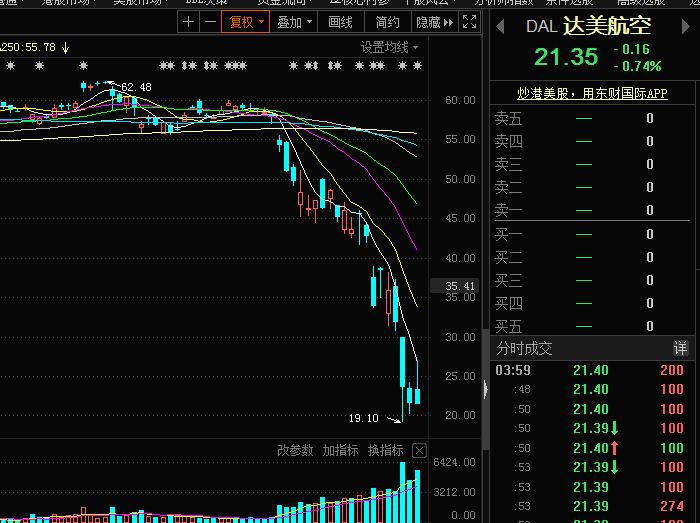Image resolution: width=700 pixels, height=523 pixels.
Task: Click the 62.48 high price label
Action: coord(136,87)
